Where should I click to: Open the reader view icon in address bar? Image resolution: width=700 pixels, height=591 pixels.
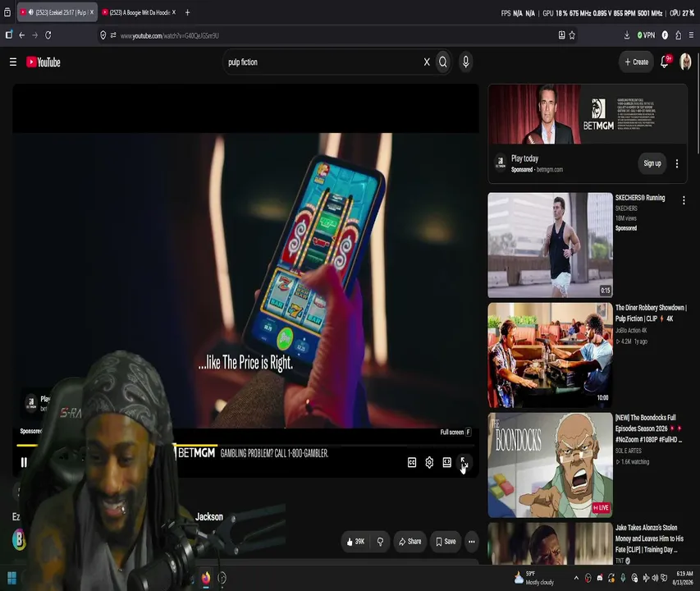point(561,35)
